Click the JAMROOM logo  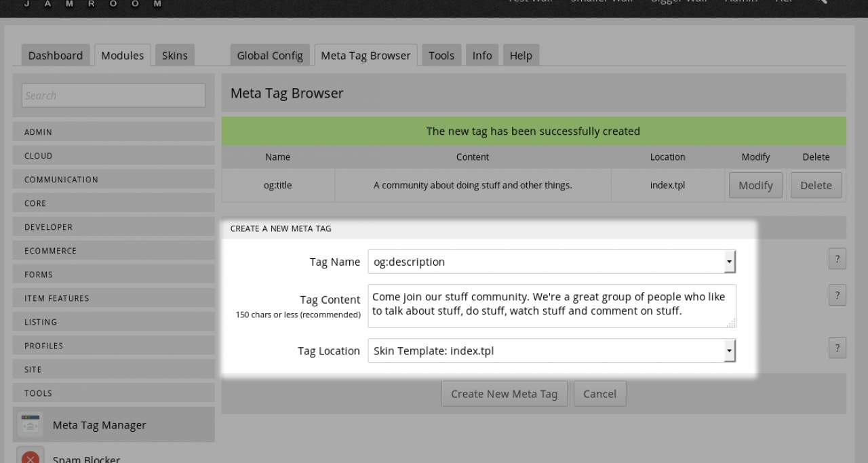tap(93, 3)
